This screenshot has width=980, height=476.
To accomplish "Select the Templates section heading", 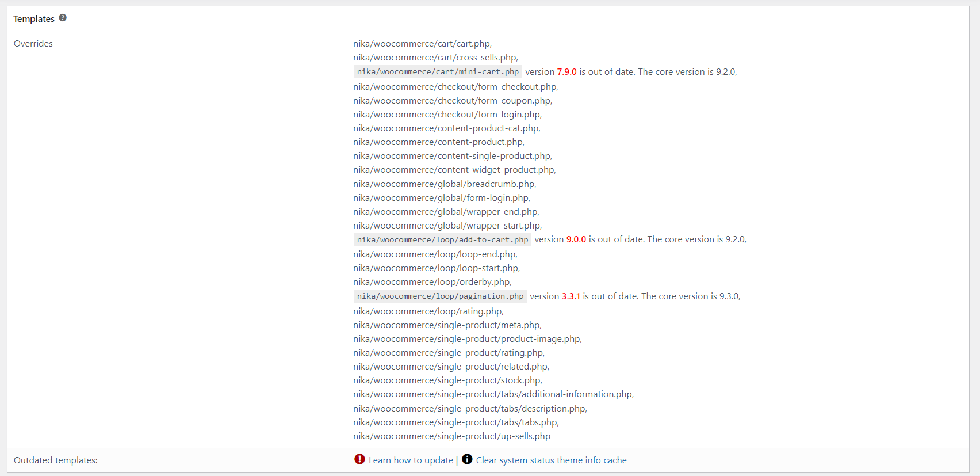I will (x=34, y=19).
